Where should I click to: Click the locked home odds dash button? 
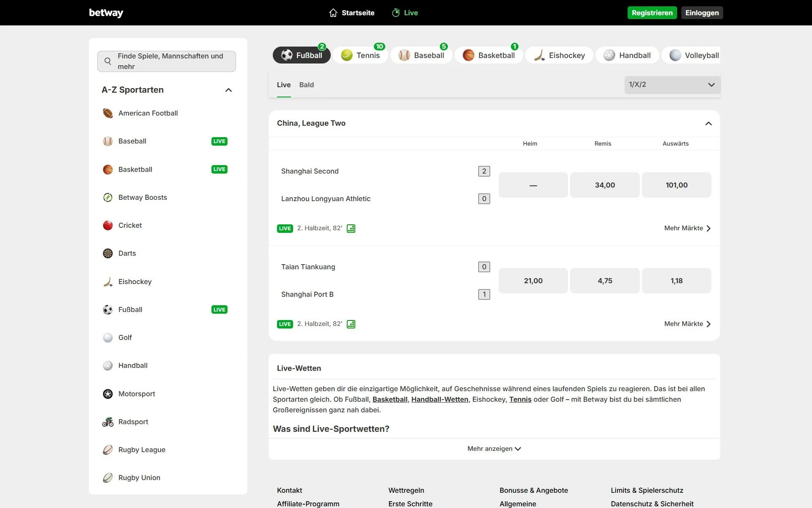pos(533,185)
